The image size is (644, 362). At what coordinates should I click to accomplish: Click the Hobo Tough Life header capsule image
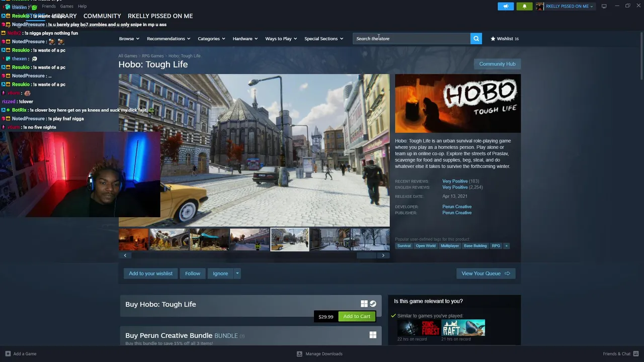click(458, 104)
